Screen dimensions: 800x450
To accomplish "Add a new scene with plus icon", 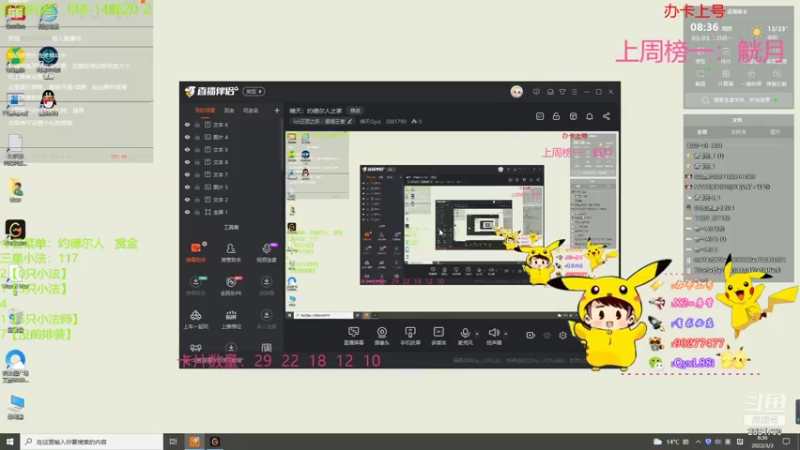I will 277,110.
